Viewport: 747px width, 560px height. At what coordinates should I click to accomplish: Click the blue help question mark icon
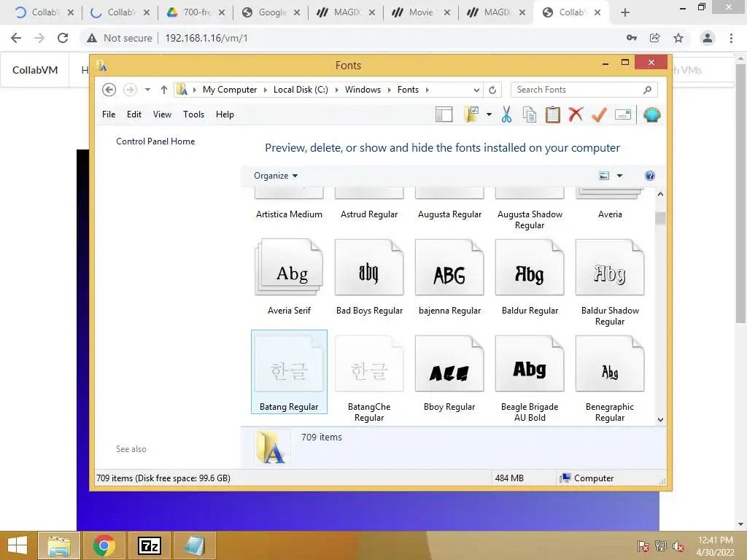[x=650, y=176]
